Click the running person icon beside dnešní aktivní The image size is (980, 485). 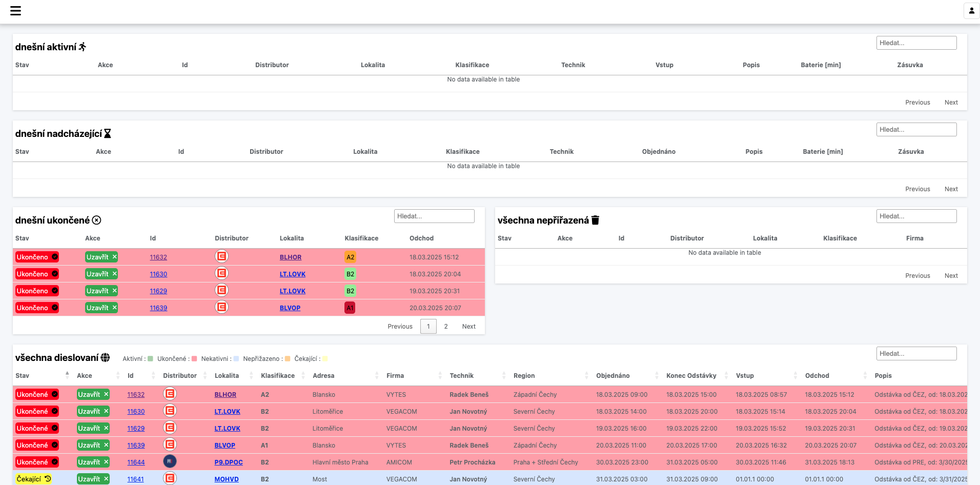coord(83,47)
